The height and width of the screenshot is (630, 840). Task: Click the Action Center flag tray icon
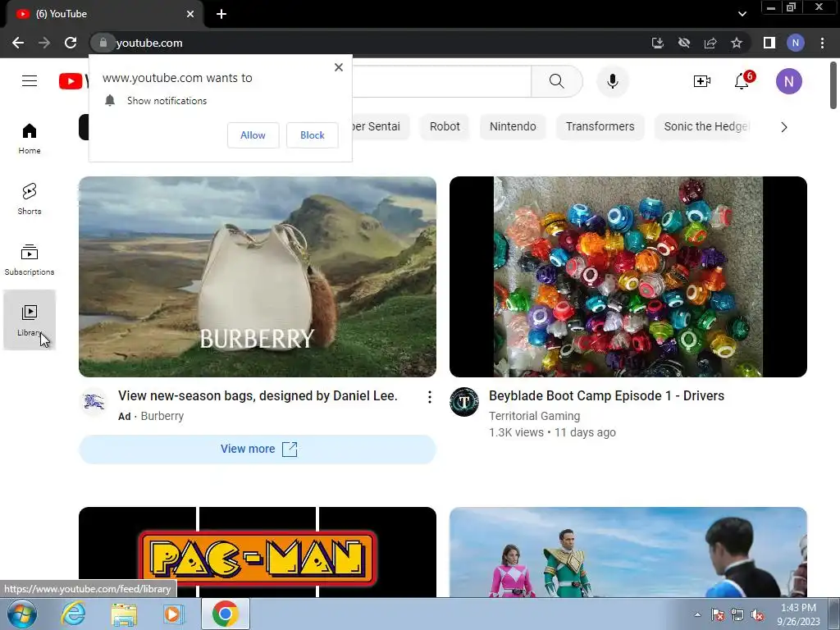click(718, 615)
